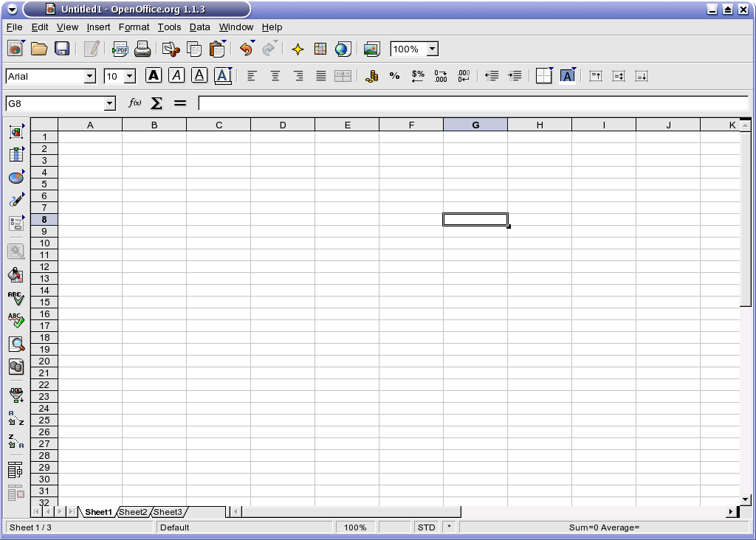The image size is (756, 540).
Task: Click the Edit File pencil icon
Action: 91,49
